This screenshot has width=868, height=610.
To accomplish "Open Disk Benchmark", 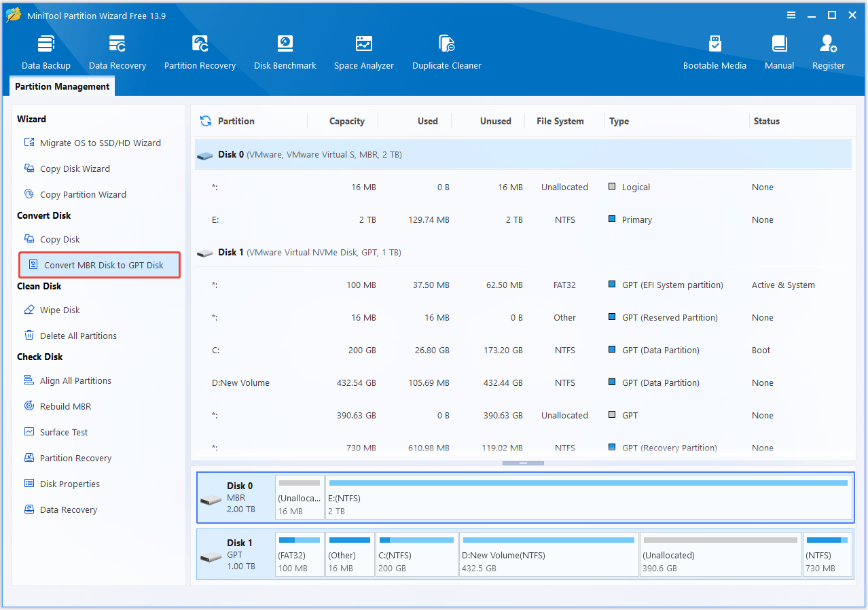I will click(x=285, y=52).
